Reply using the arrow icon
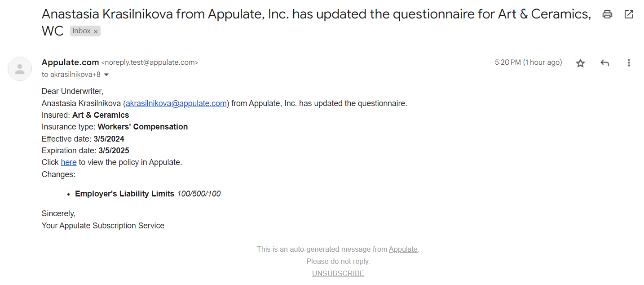This screenshot has height=285, width=644. (604, 63)
